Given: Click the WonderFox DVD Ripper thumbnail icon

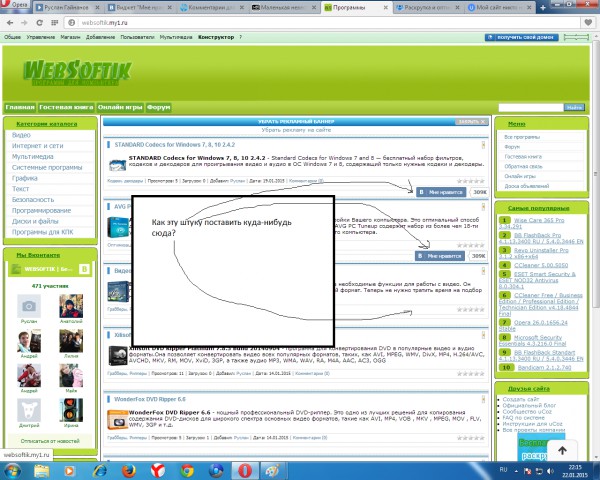Looking at the screenshot, I should 117,420.
